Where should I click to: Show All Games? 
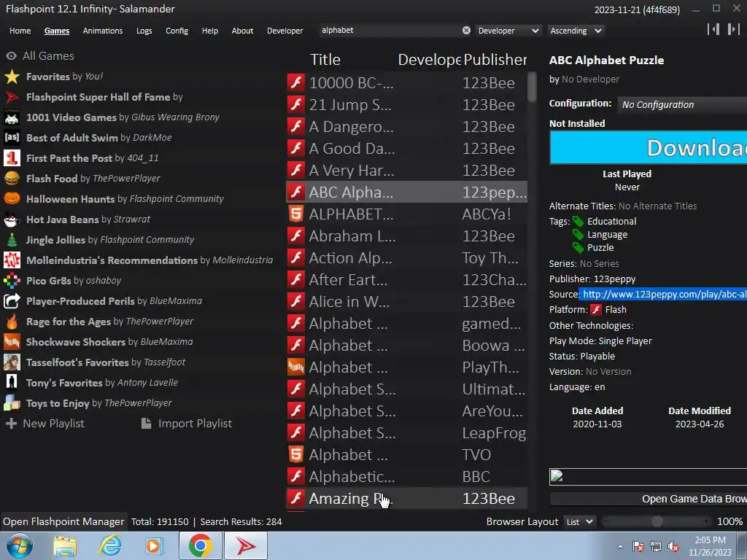coord(40,55)
